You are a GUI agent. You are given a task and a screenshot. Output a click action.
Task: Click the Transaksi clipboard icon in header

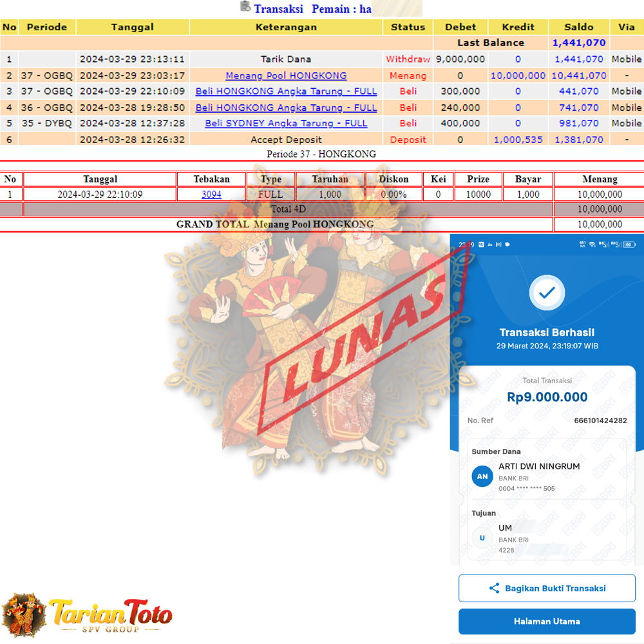click(x=245, y=7)
